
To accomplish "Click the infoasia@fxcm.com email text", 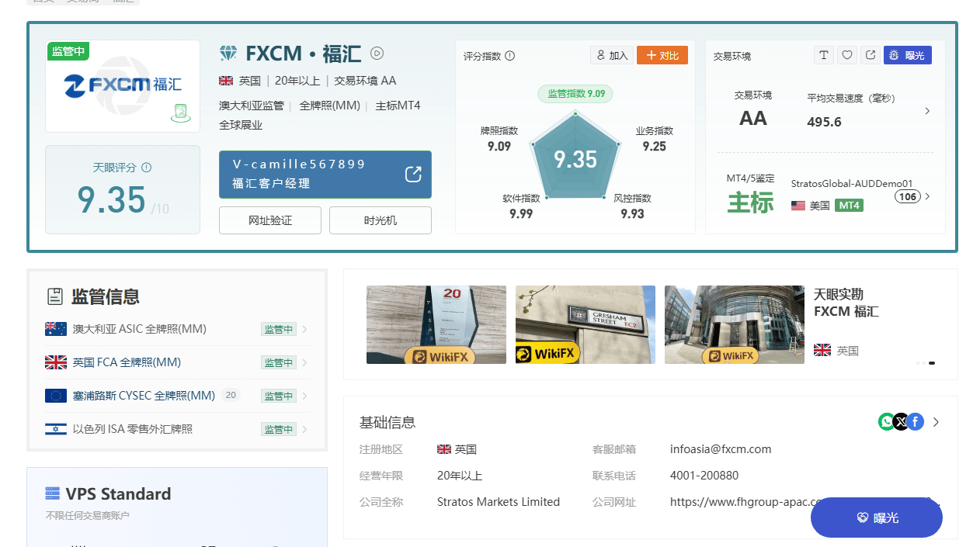I will 721,449.
